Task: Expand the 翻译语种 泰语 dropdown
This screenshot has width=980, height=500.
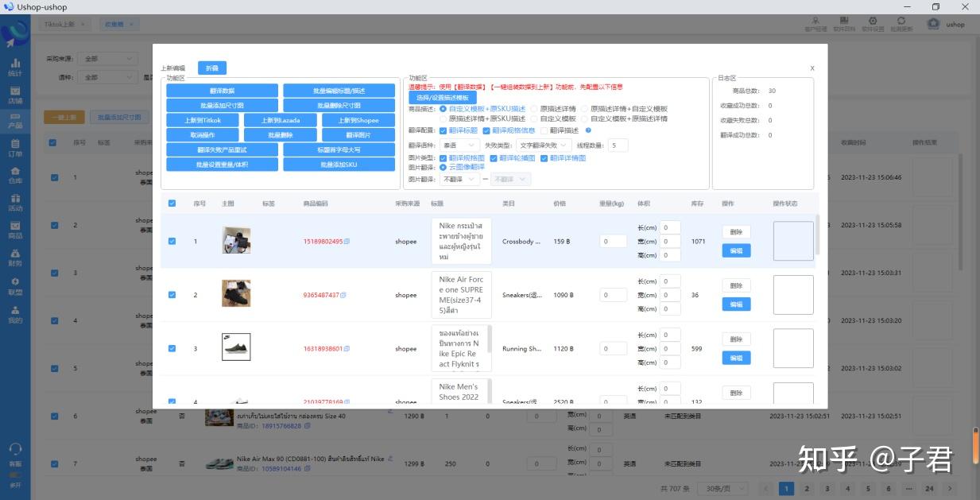Action: 459,145
